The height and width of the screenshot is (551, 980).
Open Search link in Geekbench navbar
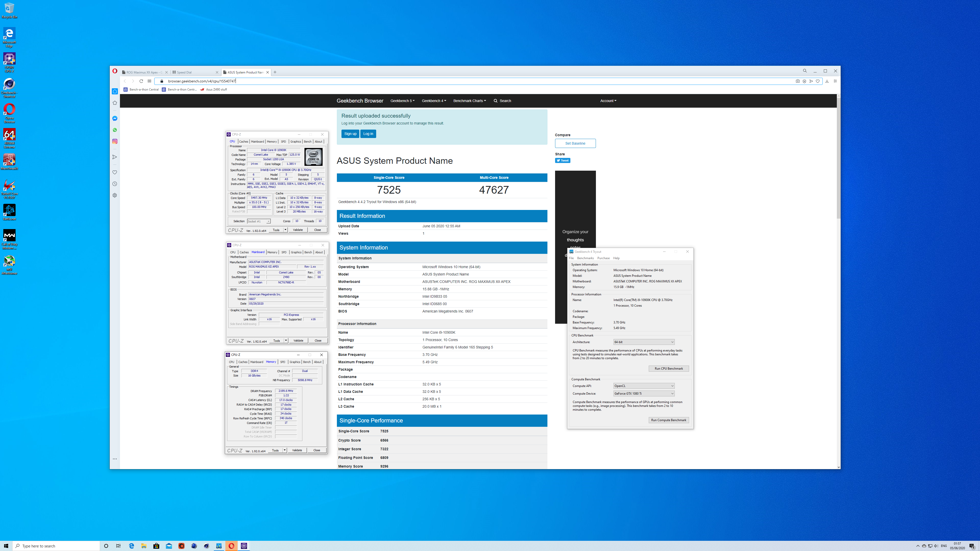pos(502,101)
